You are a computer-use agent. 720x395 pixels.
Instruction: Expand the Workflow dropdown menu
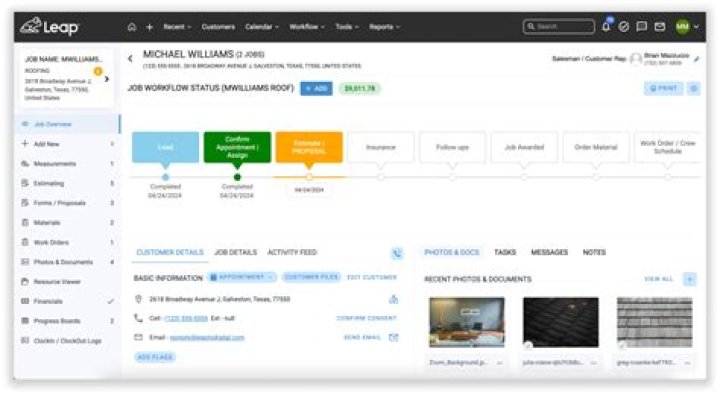[307, 27]
